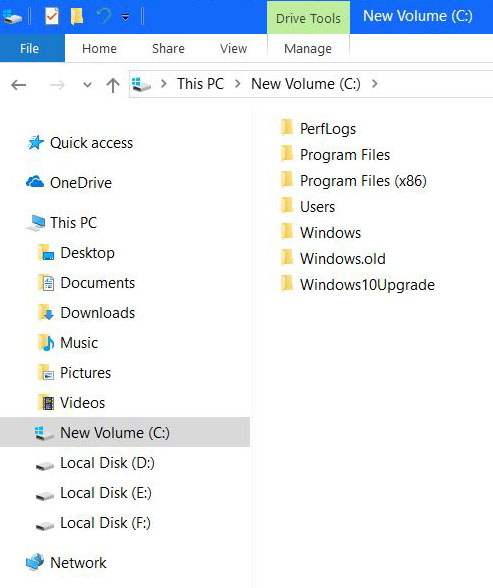Open Music in the navigation pane
The width and height of the screenshot is (493, 588).
click(x=79, y=343)
